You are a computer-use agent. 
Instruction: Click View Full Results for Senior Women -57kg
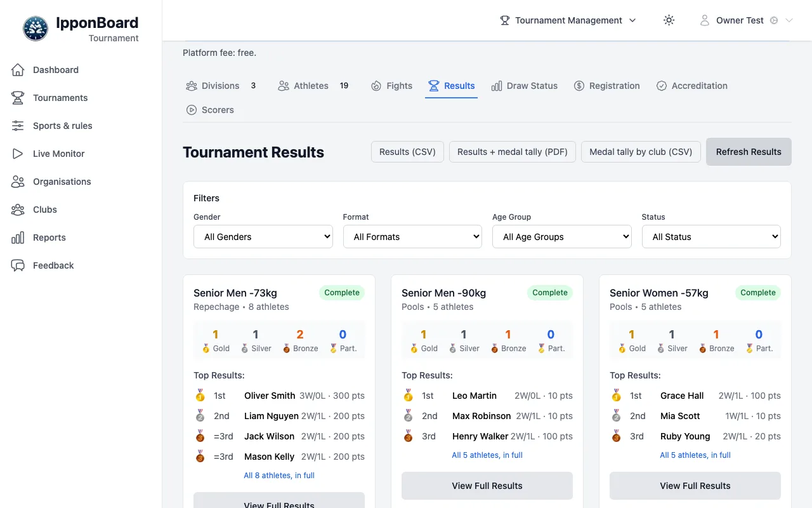695,486
